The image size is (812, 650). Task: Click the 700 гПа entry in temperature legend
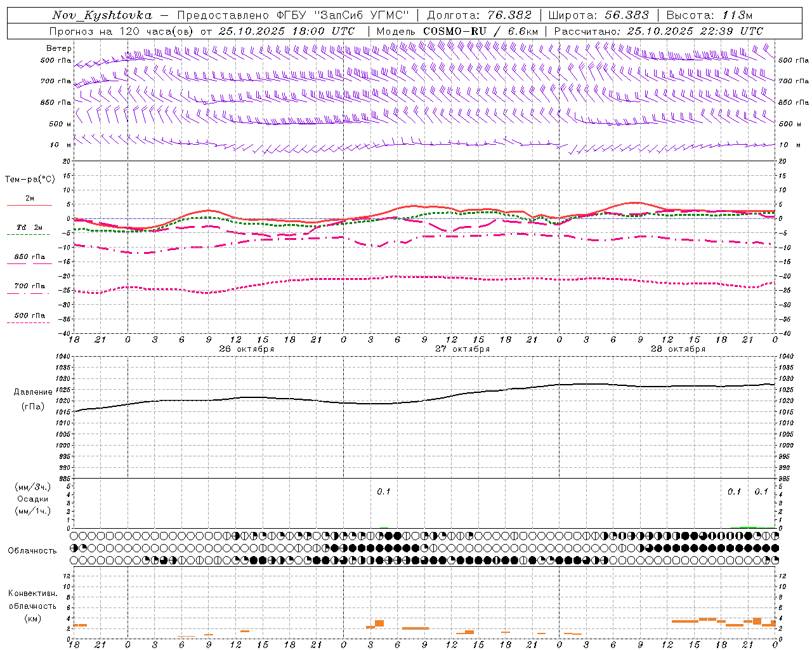coord(30,286)
